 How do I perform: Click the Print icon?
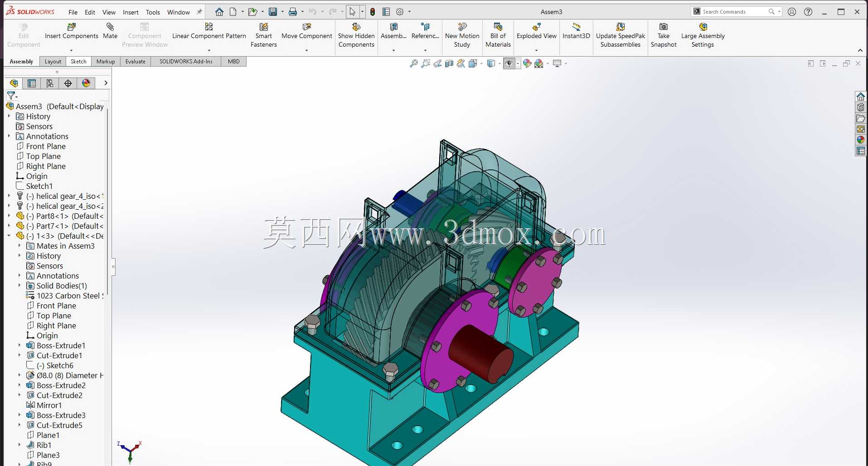(x=293, y=12)
